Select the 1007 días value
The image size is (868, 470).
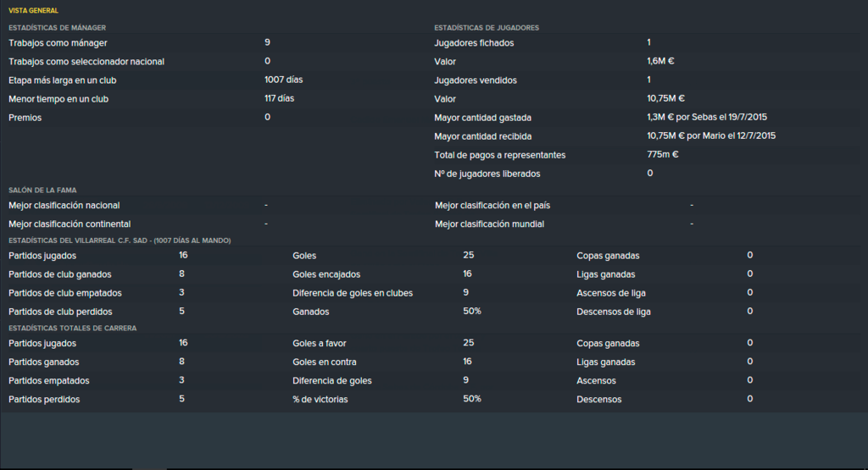[x=283, y=80]
